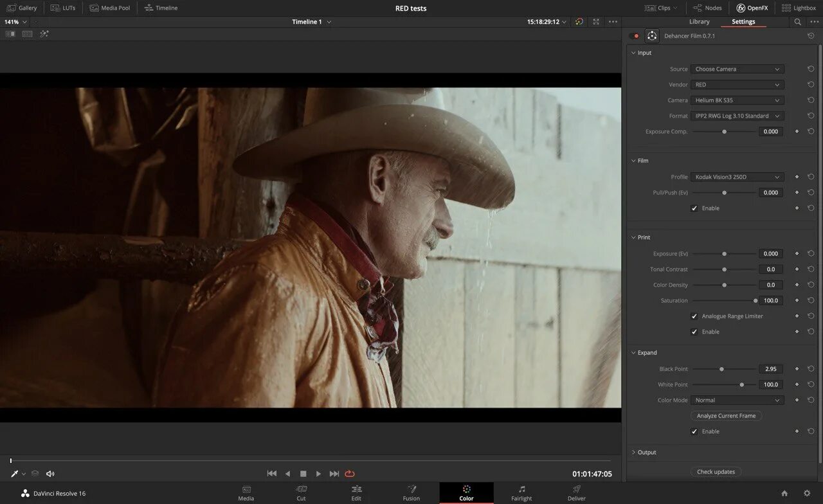Screen dimensions: 823x504
Task: Switch to the Library tab
Action: (699, 22)
